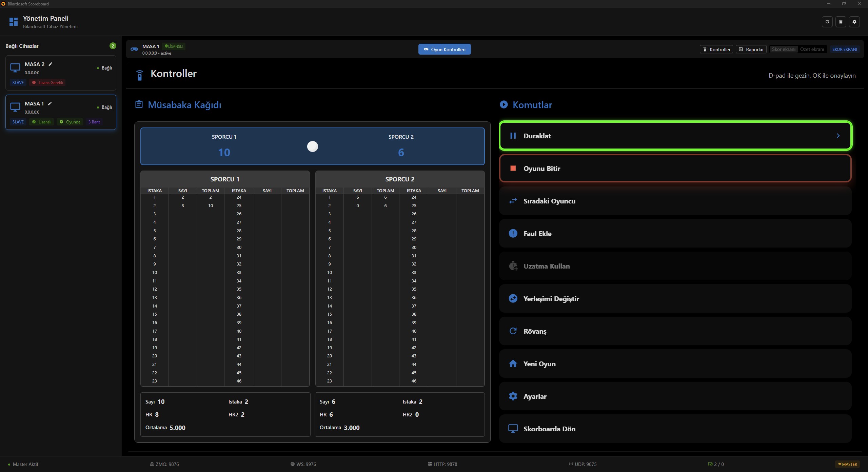Click the refresh icon in top header
868x472 pixels.
coord(827,22)
